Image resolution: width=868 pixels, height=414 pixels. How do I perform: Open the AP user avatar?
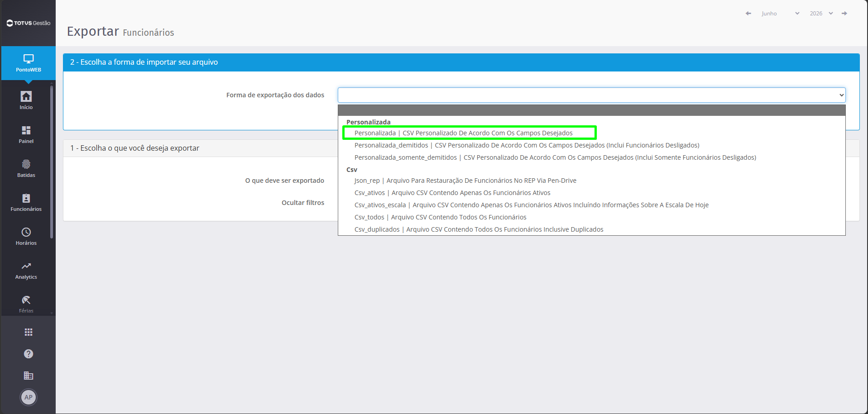point(29,397)
